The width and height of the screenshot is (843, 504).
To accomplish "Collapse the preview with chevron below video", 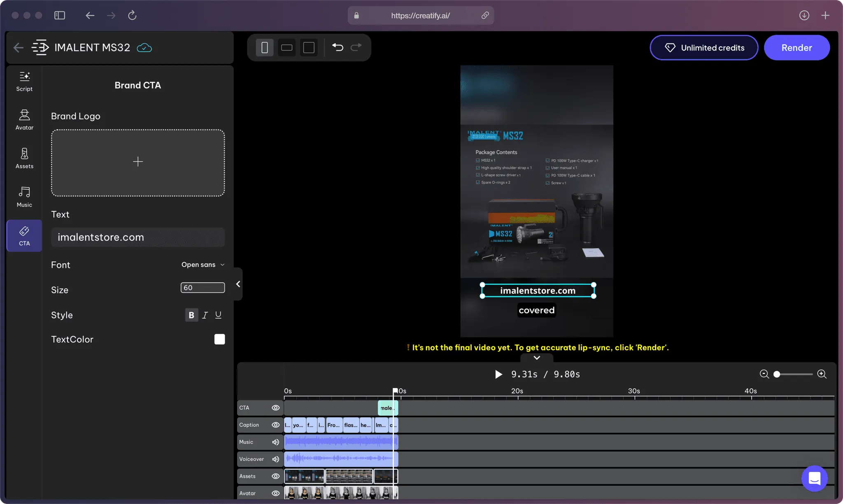I will [537, 358].
